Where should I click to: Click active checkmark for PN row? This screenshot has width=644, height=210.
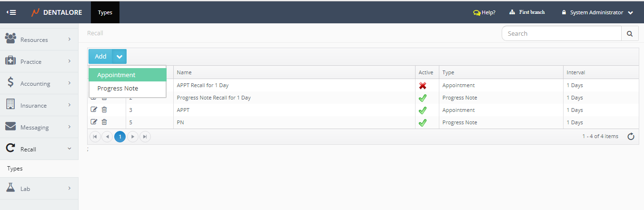pos(422,122)
